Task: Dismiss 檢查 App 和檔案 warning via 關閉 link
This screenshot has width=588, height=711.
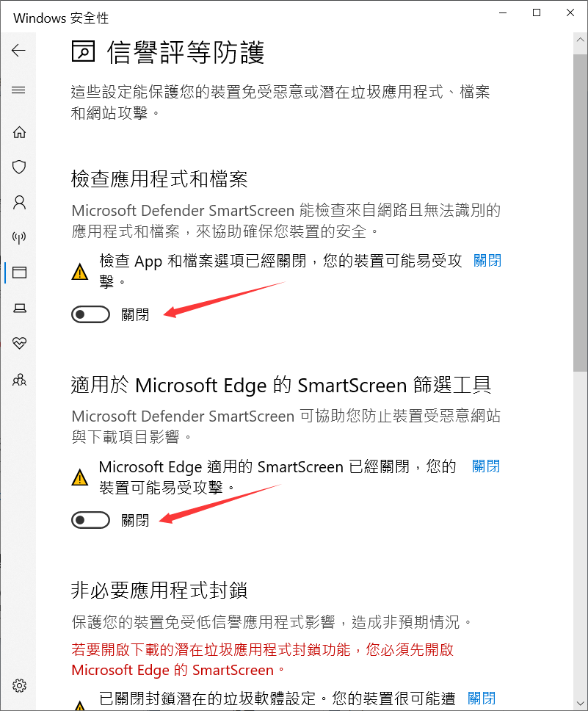Action: (487, 261)
